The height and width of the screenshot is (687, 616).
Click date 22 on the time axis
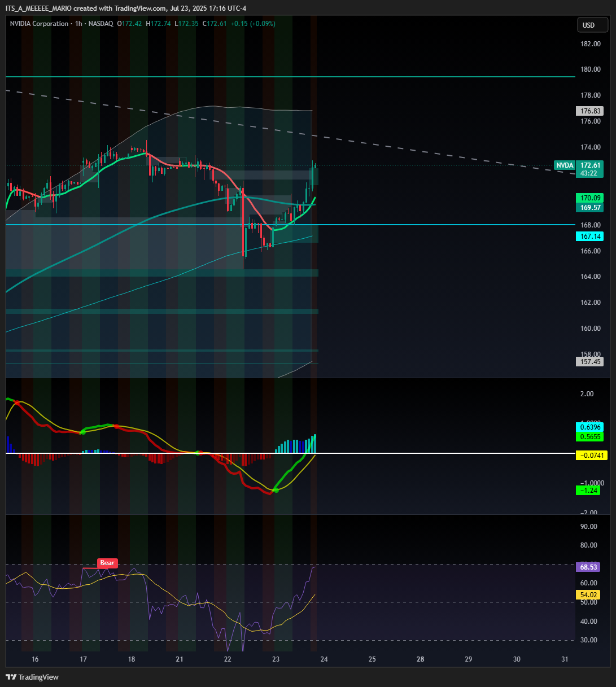pos(228,659)
